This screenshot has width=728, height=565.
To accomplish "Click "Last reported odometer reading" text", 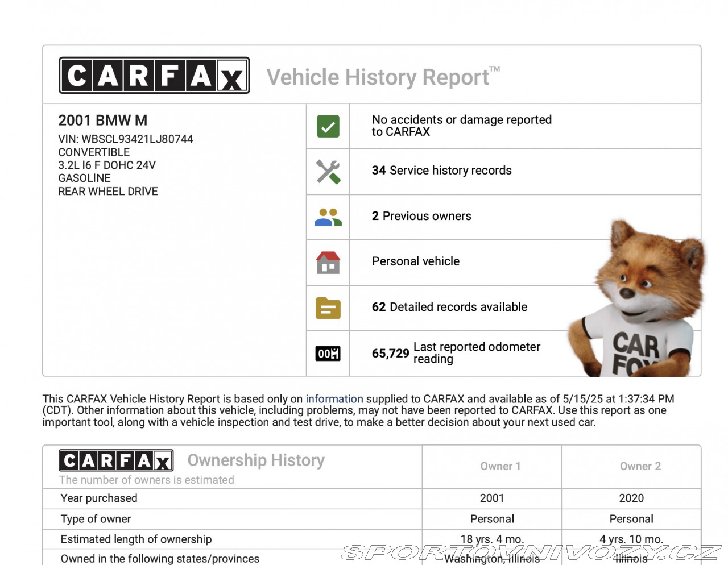I will point(477,352).
